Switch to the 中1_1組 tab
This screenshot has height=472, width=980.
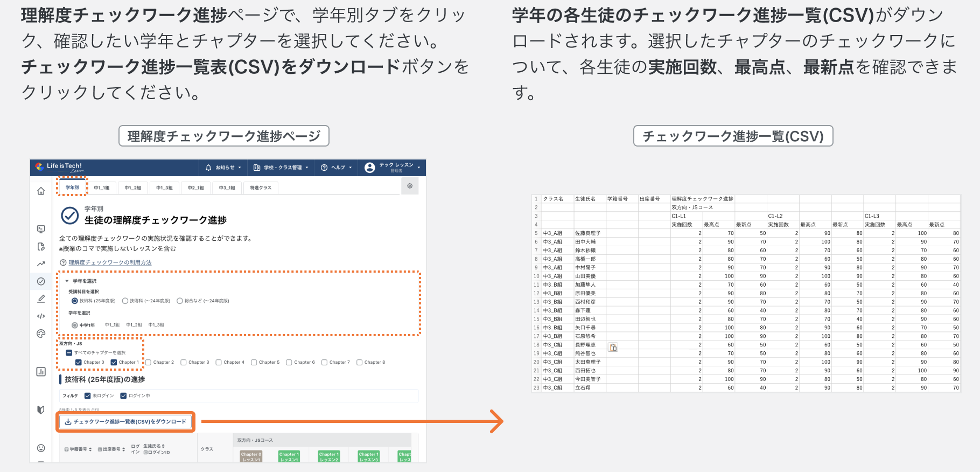click(102, 188)
